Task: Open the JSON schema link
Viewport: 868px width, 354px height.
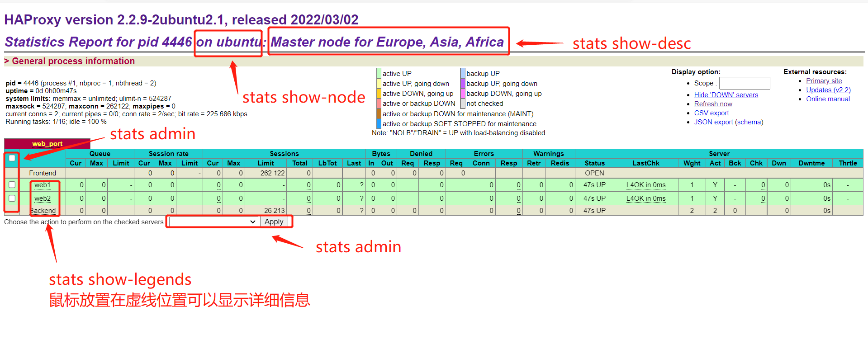Action: point(749,122)
